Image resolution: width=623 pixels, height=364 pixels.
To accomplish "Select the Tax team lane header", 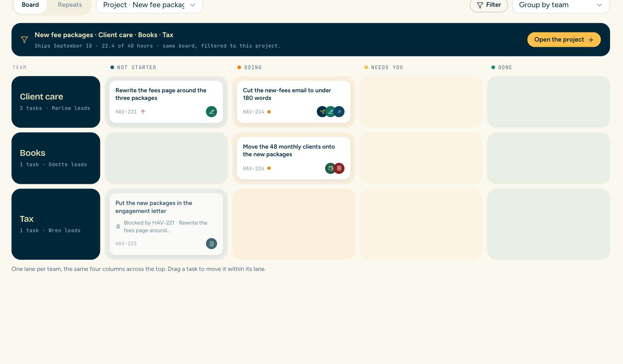I will (56, 224).
